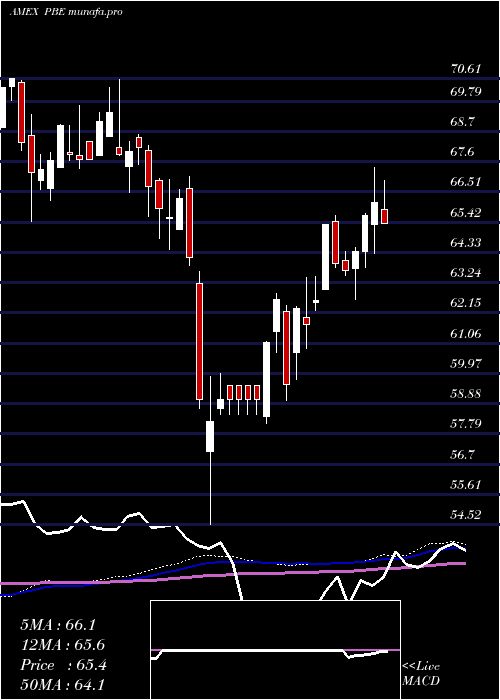Click the 56.7 price axis label

(462, 455)
